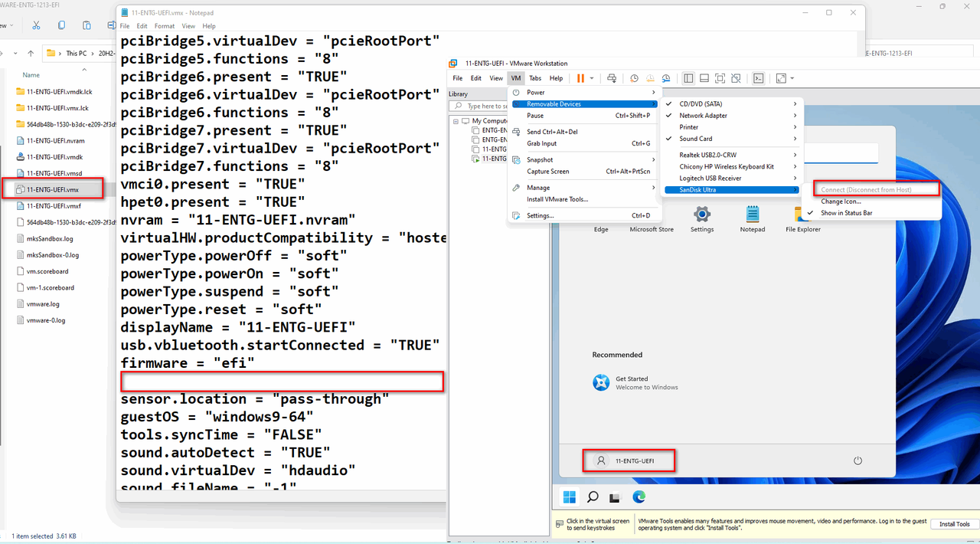Click the Unity mode toolbar icon
This screenshot has width=980, height=544.
736,78
